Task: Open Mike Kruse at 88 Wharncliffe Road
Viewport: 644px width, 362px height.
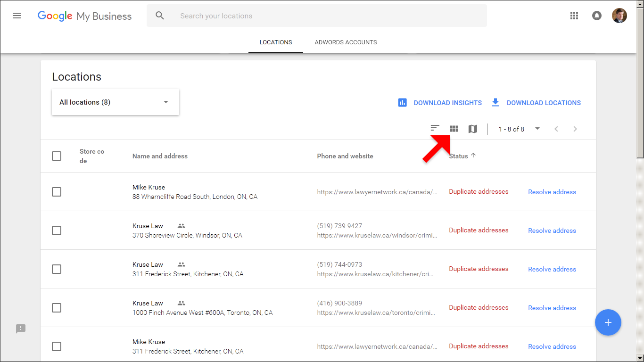Action: (149, 187)
